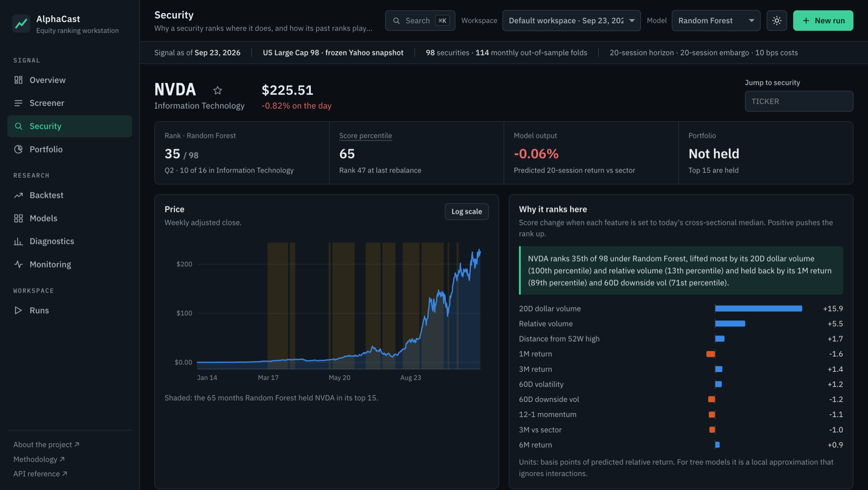Click the Relative volume blue bar
The width and height of the screenshot is (868, 490).
pyautogui.click(x=730, y=324)
